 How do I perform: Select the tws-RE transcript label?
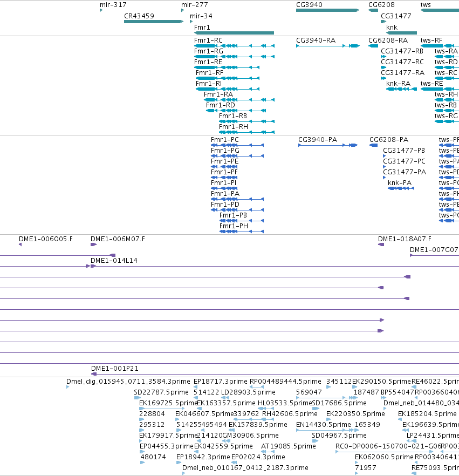pyautogui.click(x=431, y=84)
